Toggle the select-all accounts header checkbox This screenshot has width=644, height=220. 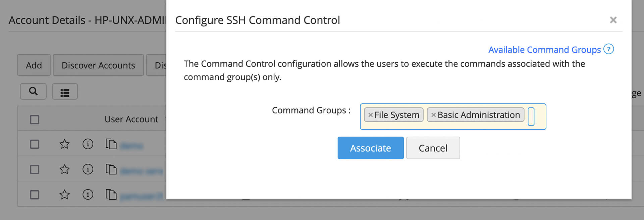(x=35, y=120)
